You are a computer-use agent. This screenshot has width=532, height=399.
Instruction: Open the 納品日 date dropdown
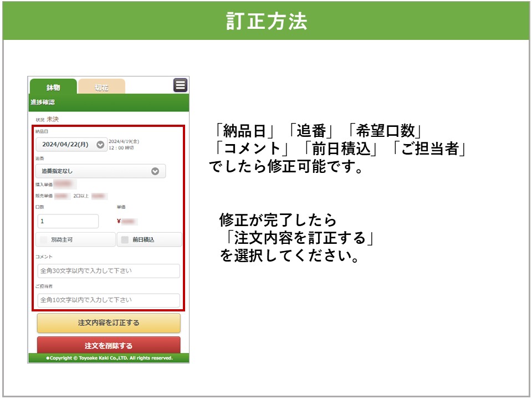point(71,145)
